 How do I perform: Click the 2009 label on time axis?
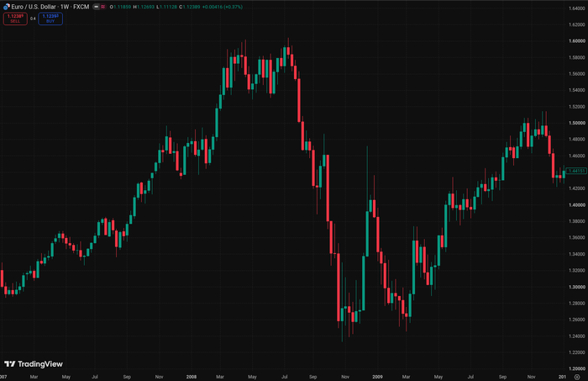pos(377,377)
